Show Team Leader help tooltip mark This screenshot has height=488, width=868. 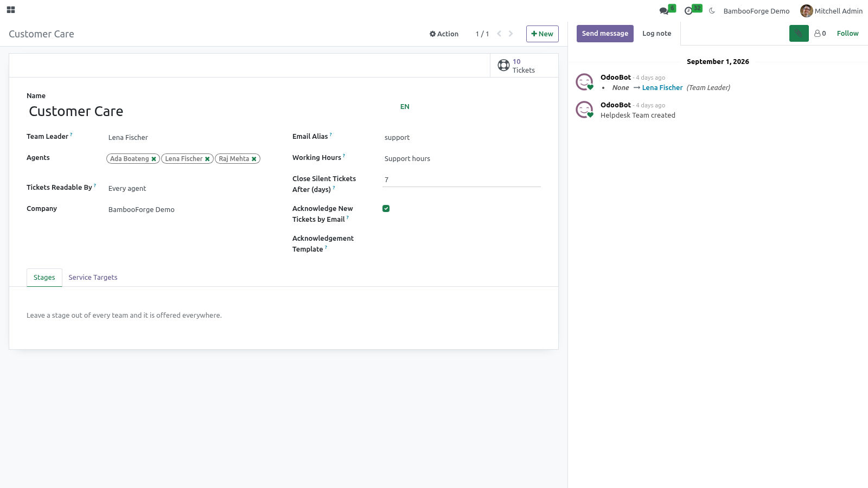[71, 134]
